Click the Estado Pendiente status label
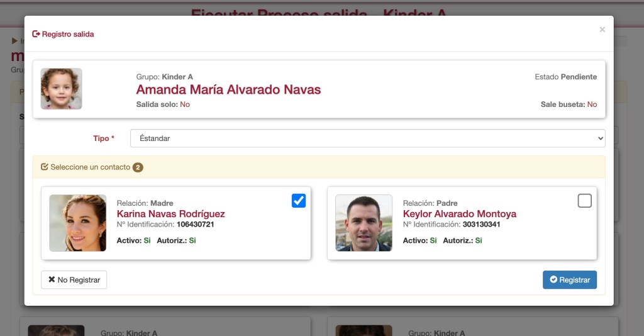 tap(565, 77)
